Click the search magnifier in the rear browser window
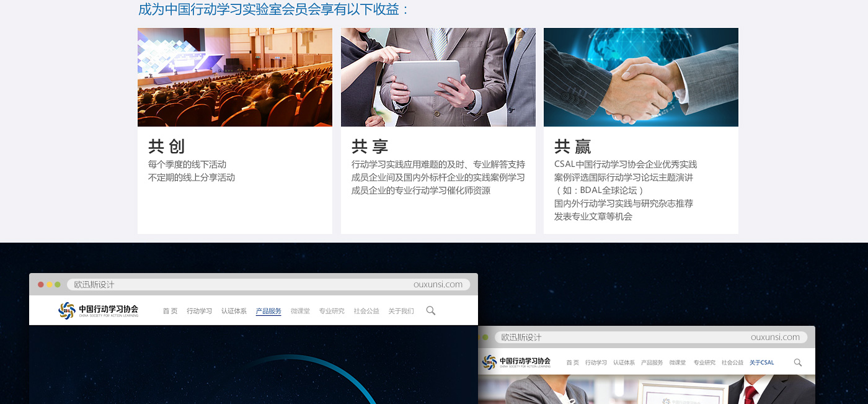The image size is (868, 404). coord(798,362)
